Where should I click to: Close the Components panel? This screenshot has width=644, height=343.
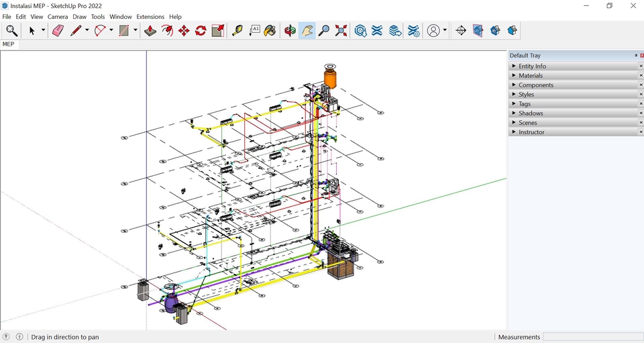click(641, 85)
